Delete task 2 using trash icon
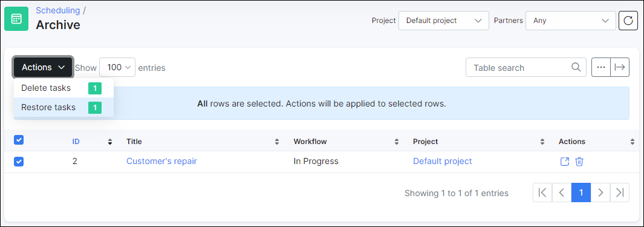 (579, 162)
